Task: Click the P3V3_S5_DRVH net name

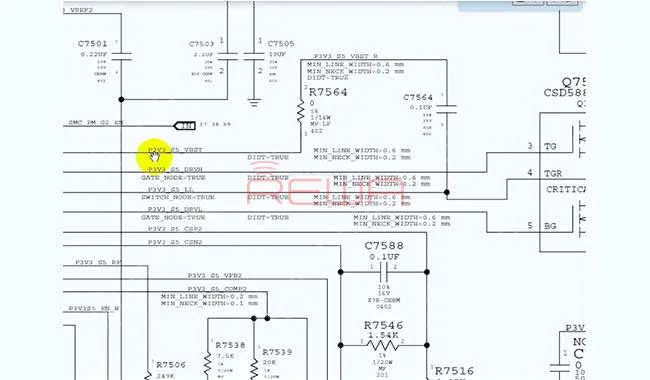Action: [175, 169]
